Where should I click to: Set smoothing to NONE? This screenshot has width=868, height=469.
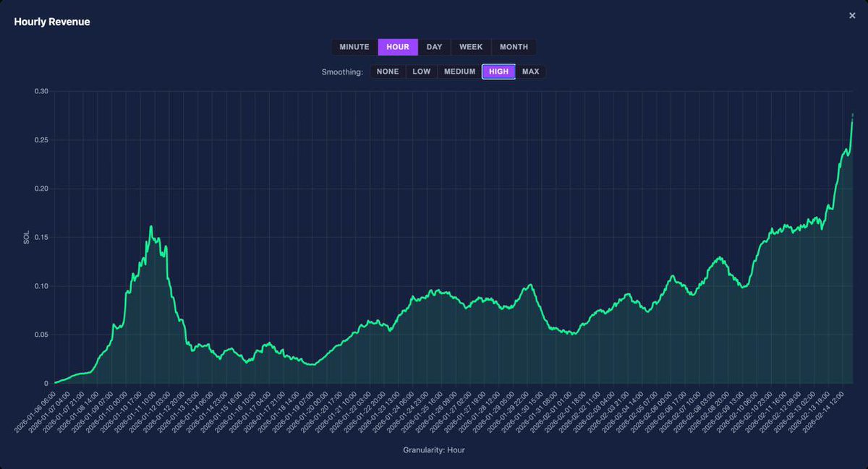coord(388,72)
